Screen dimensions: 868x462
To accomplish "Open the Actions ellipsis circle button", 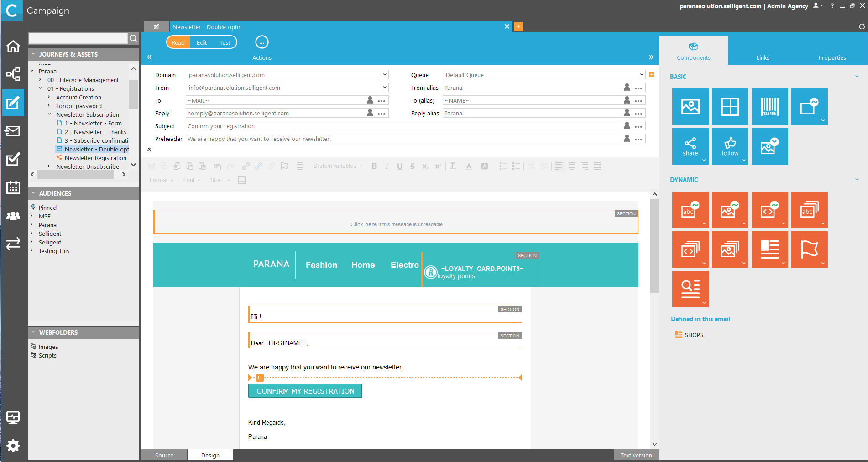I will click(x=261, y=42).
